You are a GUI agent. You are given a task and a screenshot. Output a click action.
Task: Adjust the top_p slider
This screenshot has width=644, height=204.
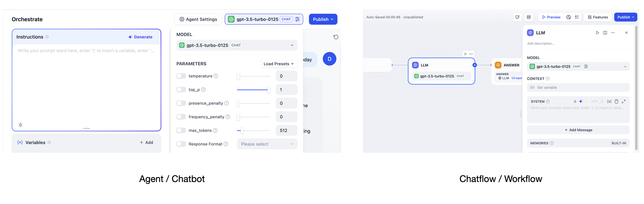[253, 90]
